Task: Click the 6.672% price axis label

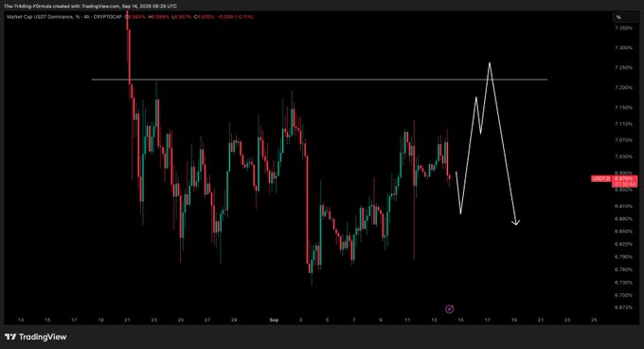Action: point(623,307)
